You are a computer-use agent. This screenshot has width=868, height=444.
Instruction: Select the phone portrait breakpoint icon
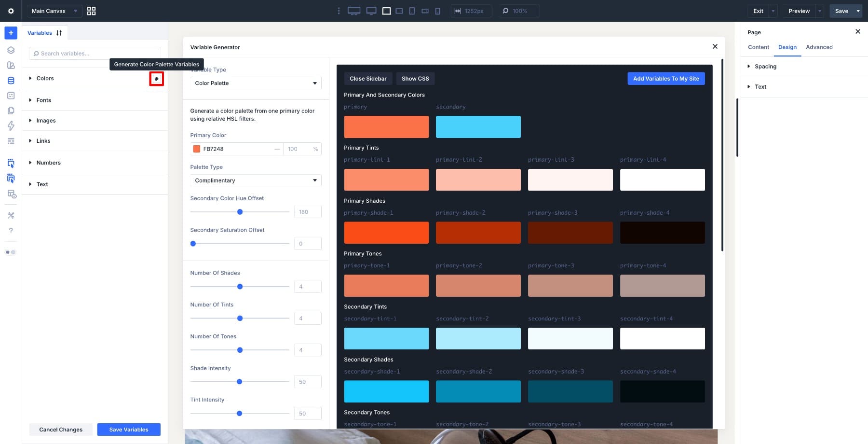[437, 11]
